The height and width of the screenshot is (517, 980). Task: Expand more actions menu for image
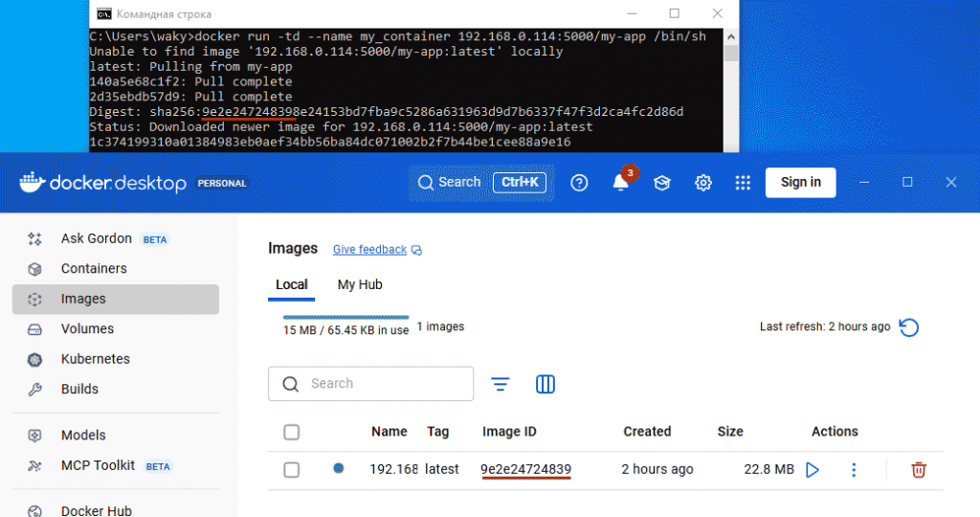(855, 470)
